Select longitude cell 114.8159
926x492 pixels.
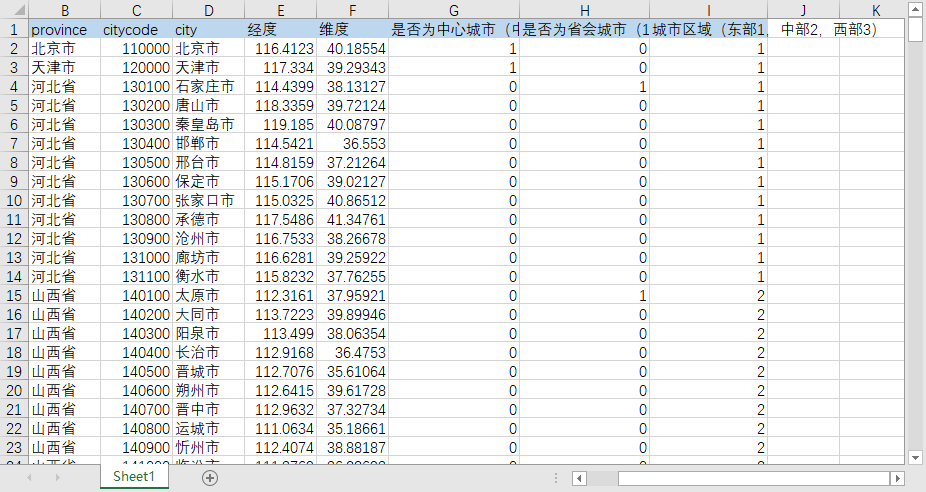point(281,162)
